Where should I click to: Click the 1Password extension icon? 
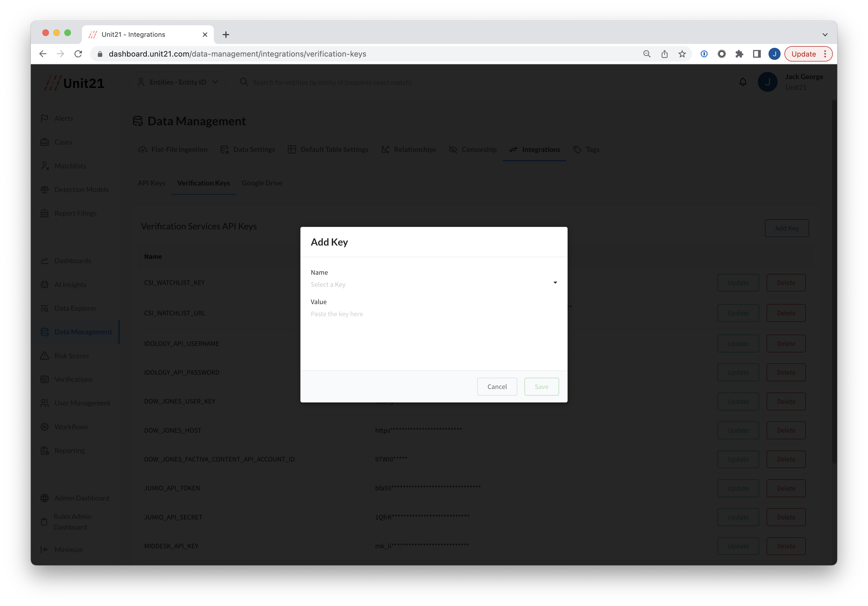[704, 54]
